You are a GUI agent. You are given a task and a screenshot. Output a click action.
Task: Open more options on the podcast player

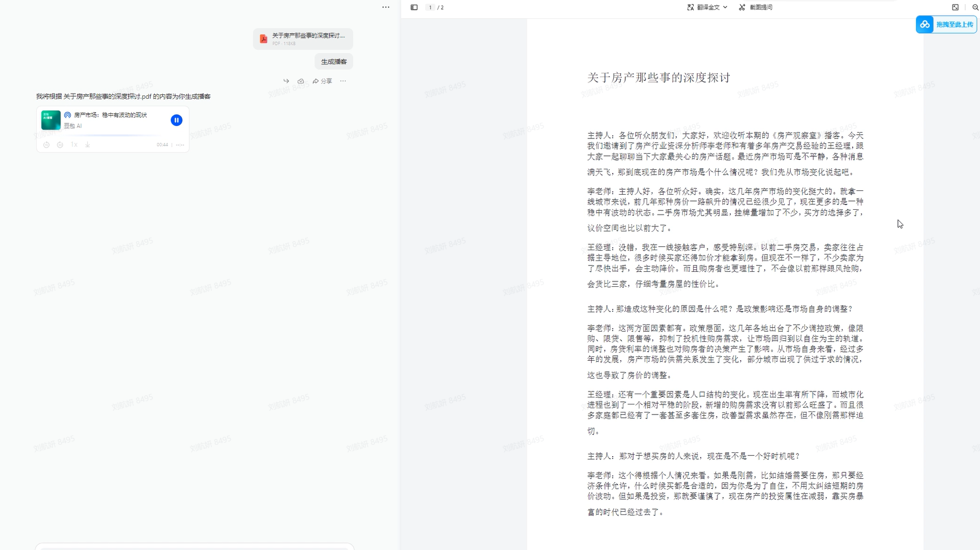point(180,145)
